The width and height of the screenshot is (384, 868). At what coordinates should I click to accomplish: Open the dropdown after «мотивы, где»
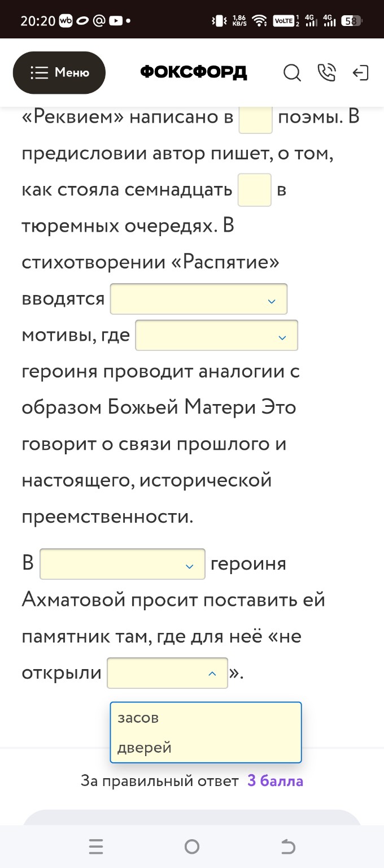tap(216, 335)
